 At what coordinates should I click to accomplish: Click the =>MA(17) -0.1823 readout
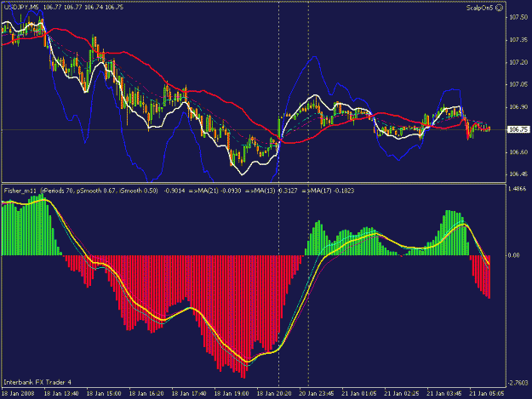(x=328, y=191)
